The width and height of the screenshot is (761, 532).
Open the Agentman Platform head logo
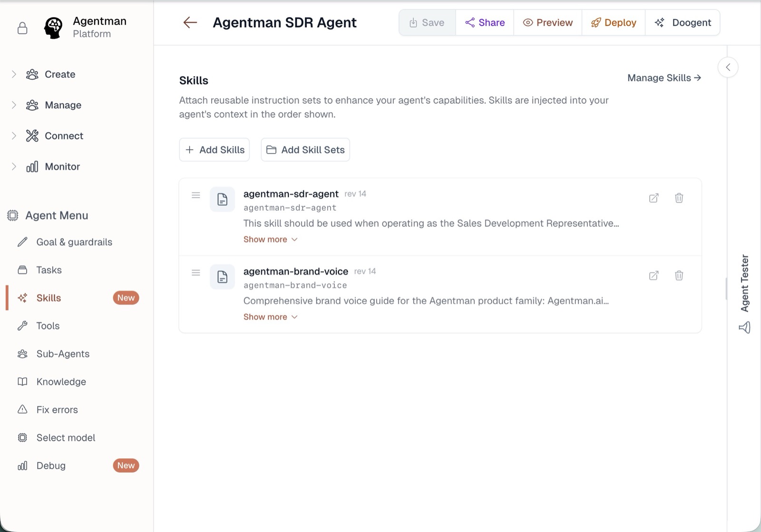[x=53, y=28]
